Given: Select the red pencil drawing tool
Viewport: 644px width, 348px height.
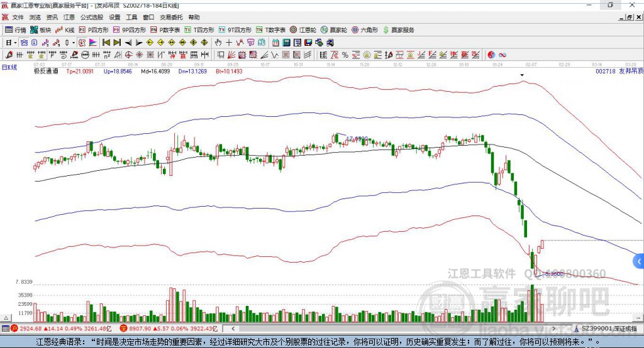Looking at the screenshot, I should point(9,55).
